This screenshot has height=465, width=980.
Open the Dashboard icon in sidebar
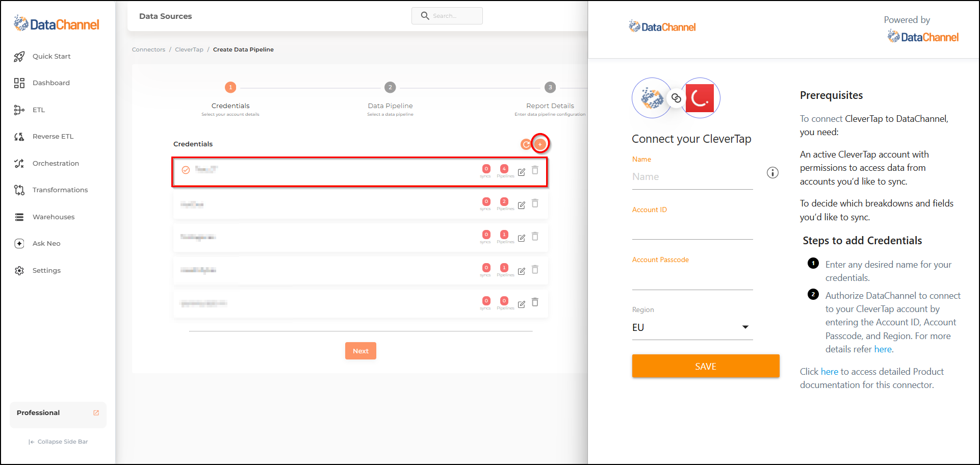tap(19, 83)
